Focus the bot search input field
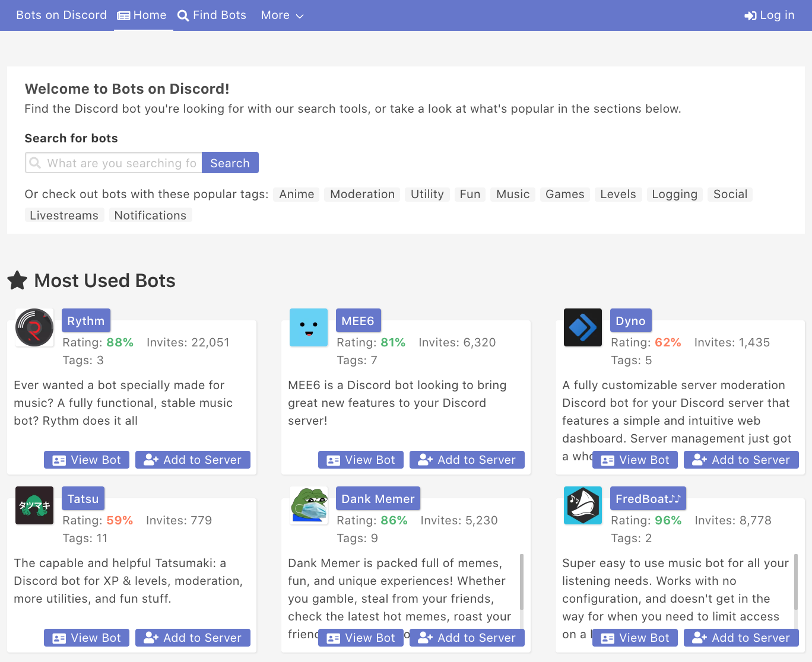 coord(113,163)
